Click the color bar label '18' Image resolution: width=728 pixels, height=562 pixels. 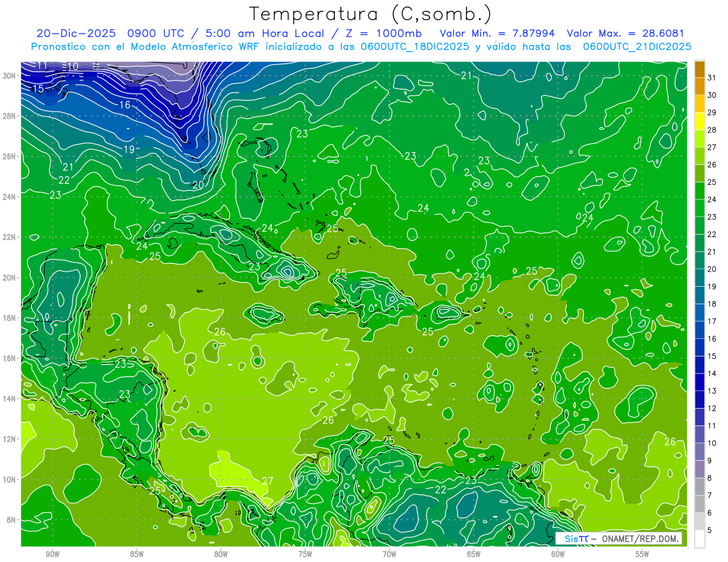pyautogui.click(x=712, y=304)
